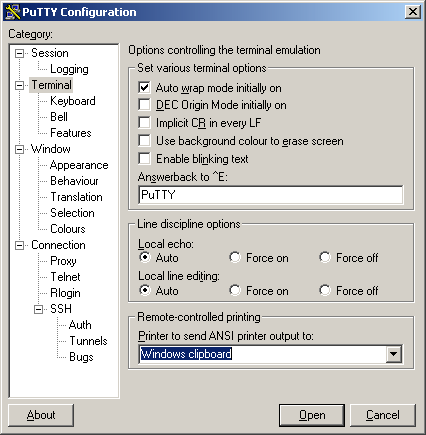Viewport: 426px width, 435px height.
Task: Select the Logging category
Action: 69,69
